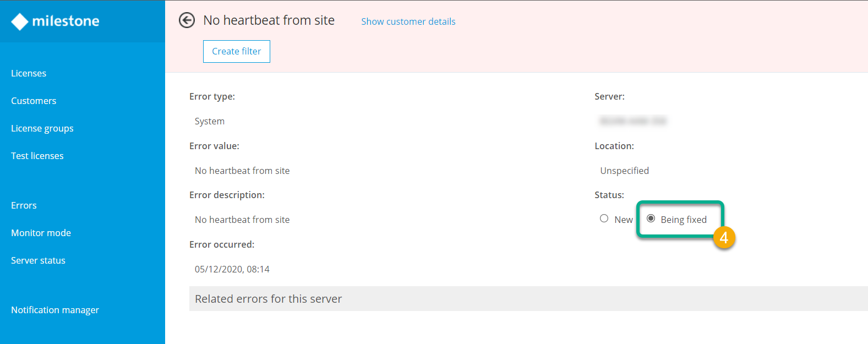
Task: Click Related errors for this server header
Action: 268,299
